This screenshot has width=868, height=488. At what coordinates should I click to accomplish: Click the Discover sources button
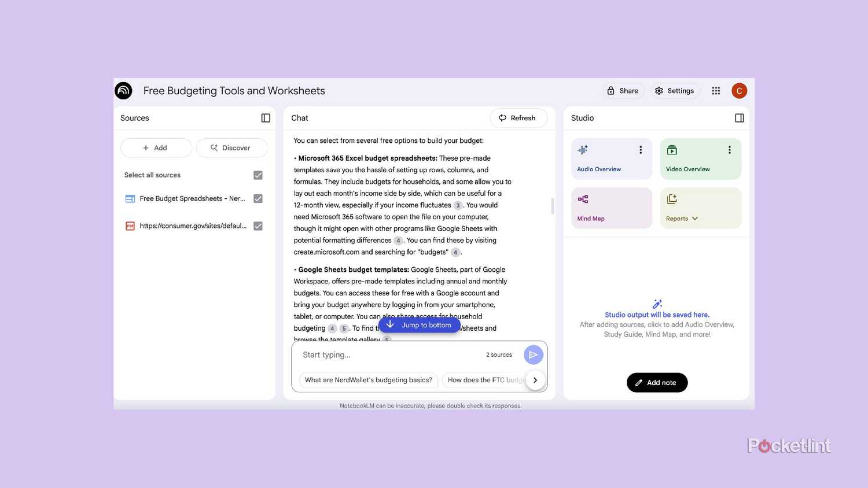point(231,148)
